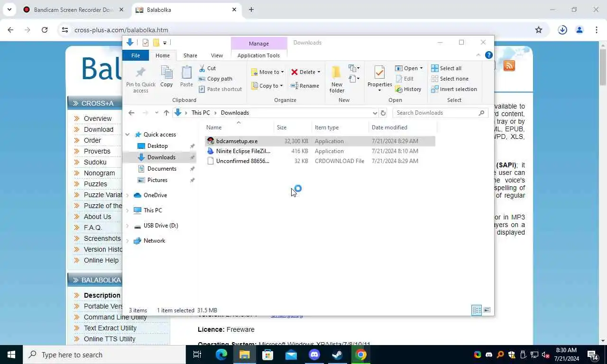Click the Copy ribbon button

166,76
